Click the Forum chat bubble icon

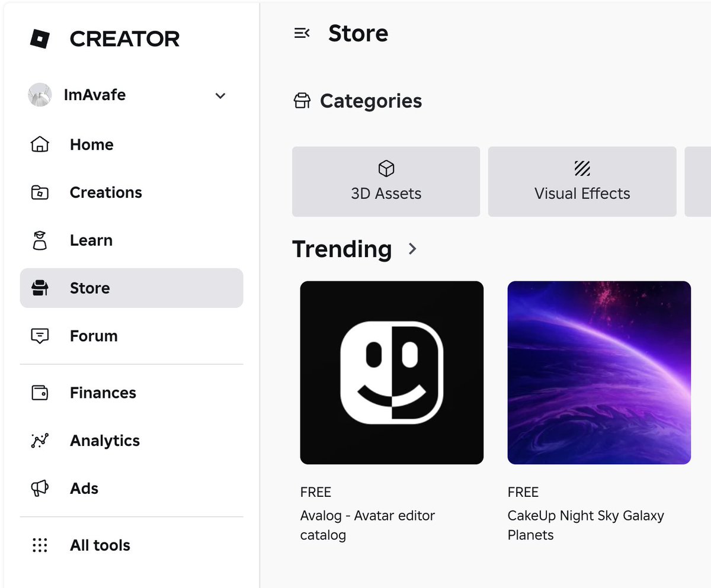(x=40, y=336)
